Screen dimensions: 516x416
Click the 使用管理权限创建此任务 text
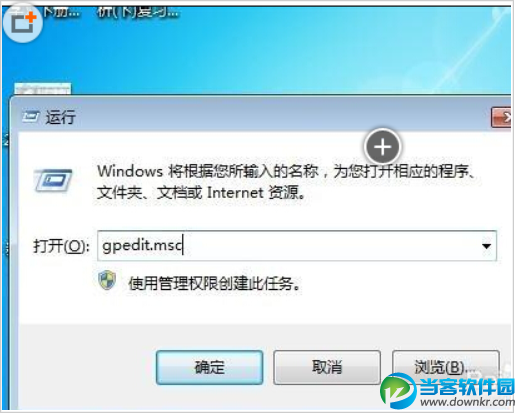(215, 284)
